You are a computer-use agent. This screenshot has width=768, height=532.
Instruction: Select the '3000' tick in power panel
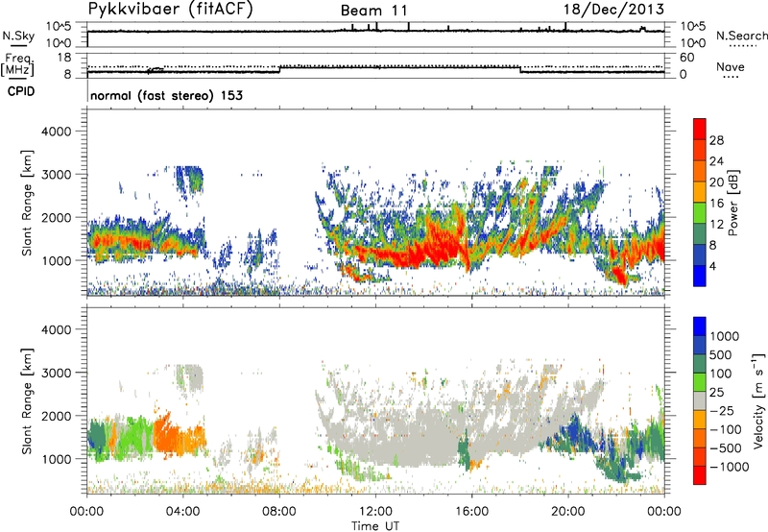(x=57, y=175)
